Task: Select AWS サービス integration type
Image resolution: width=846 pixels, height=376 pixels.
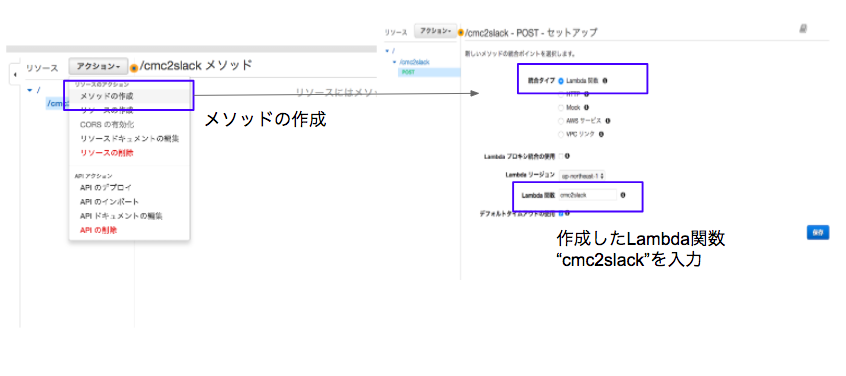Action: 561,121
